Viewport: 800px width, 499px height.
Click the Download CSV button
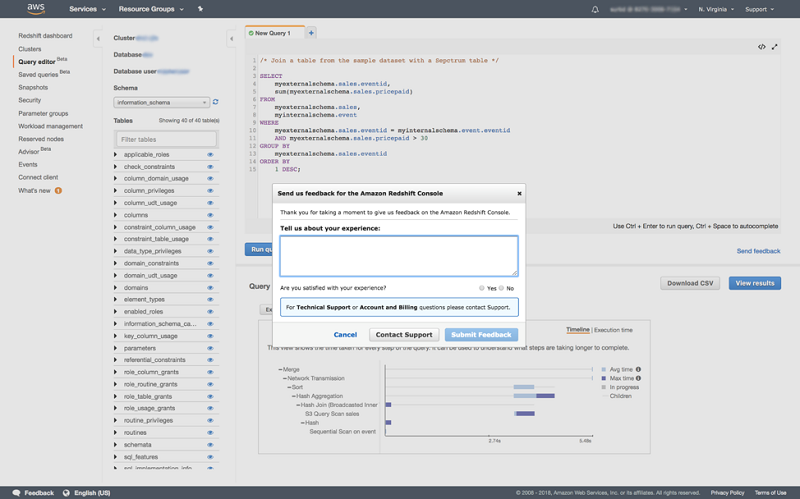coord(690,283)
